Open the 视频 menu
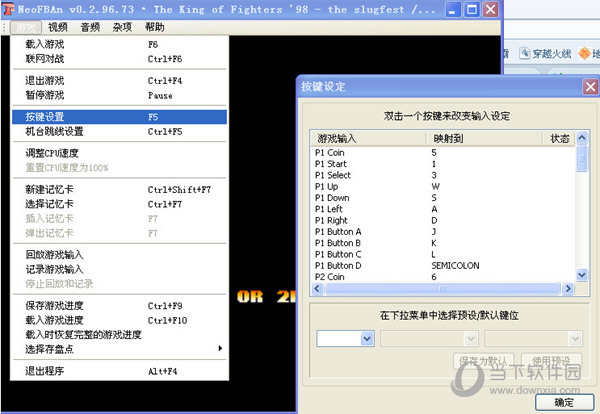The width and height of the screenshot is (600, 414). coord(58,27)
